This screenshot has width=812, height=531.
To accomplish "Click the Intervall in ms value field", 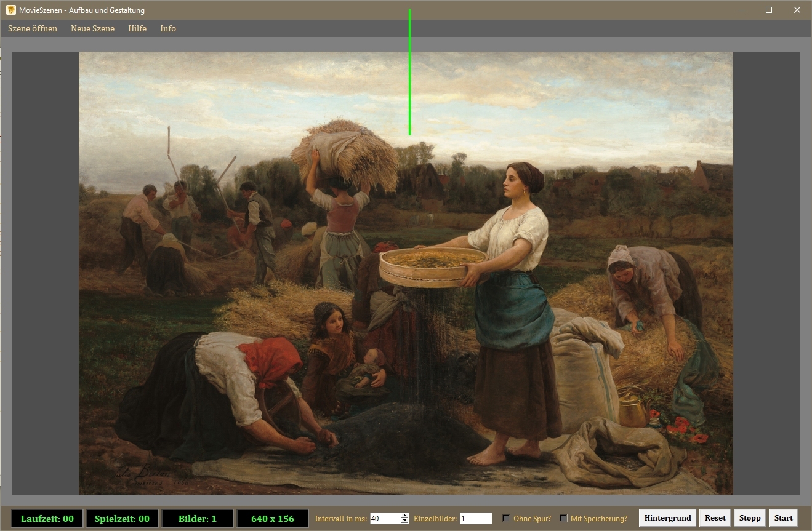I will [x=385, y=519].
